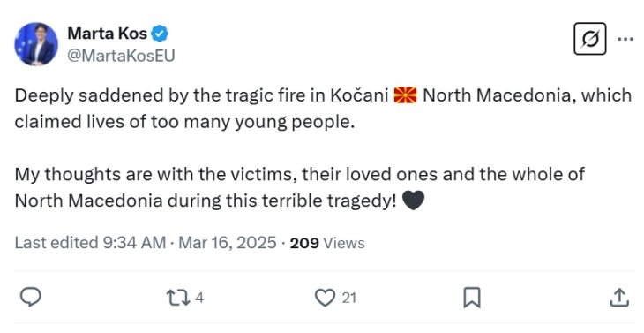Open the share upload arrow icon
Image resolution: width=644 pixels, height=333 pixels.
620,298
